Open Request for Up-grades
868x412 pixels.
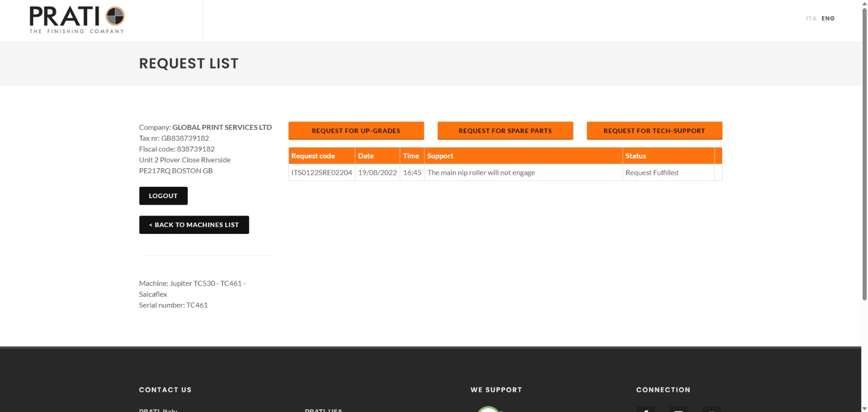coord(356,131)
